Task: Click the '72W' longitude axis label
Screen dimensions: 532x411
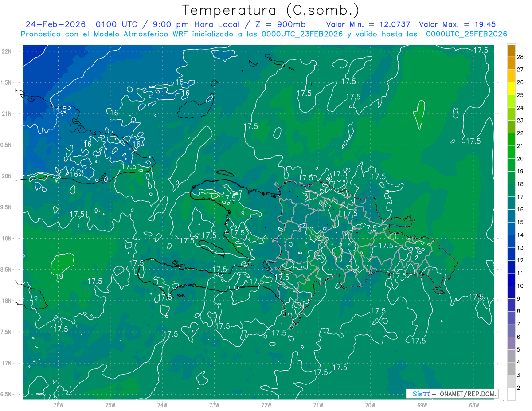Action: coord(266,405)
